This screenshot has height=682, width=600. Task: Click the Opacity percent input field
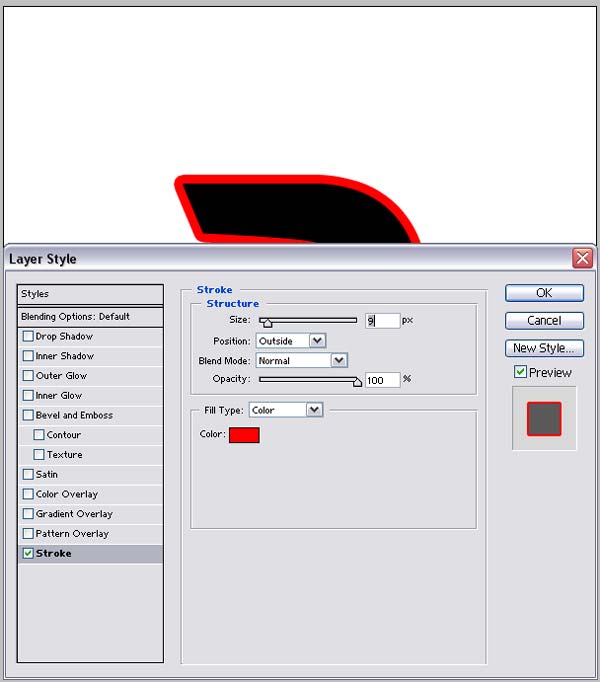point(382,380)
